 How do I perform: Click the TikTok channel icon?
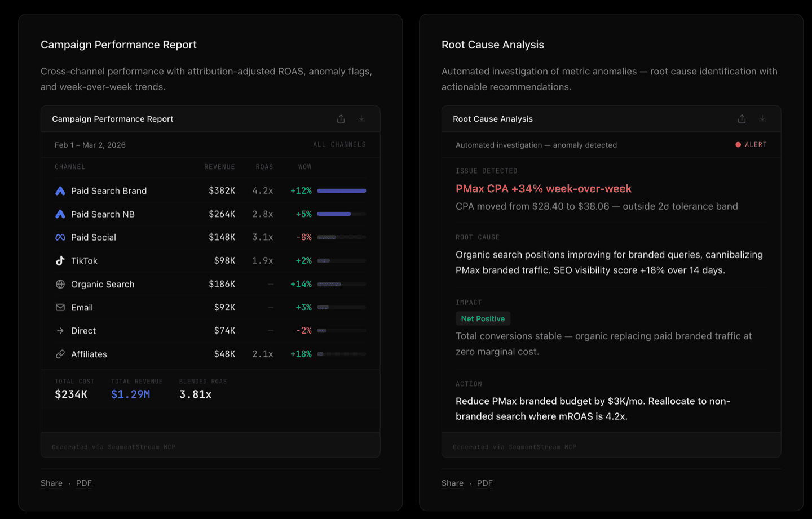click(x=60, y=260)
